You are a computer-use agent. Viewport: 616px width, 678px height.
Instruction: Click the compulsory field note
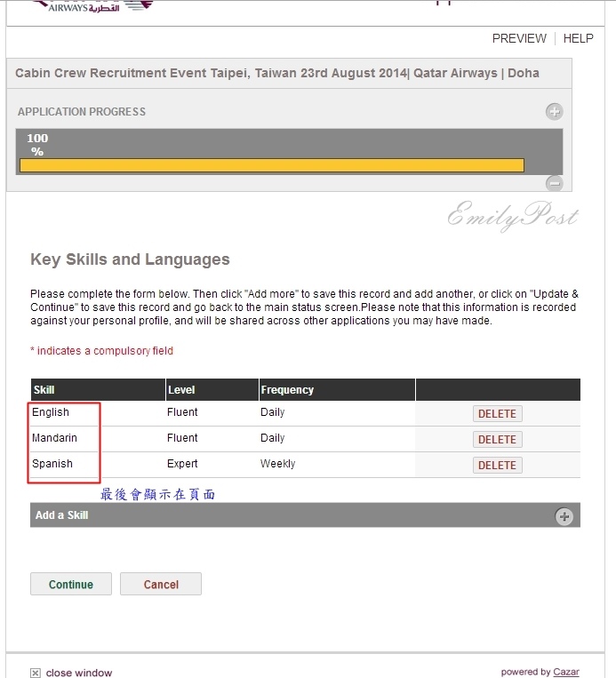[x=101, y=351]
